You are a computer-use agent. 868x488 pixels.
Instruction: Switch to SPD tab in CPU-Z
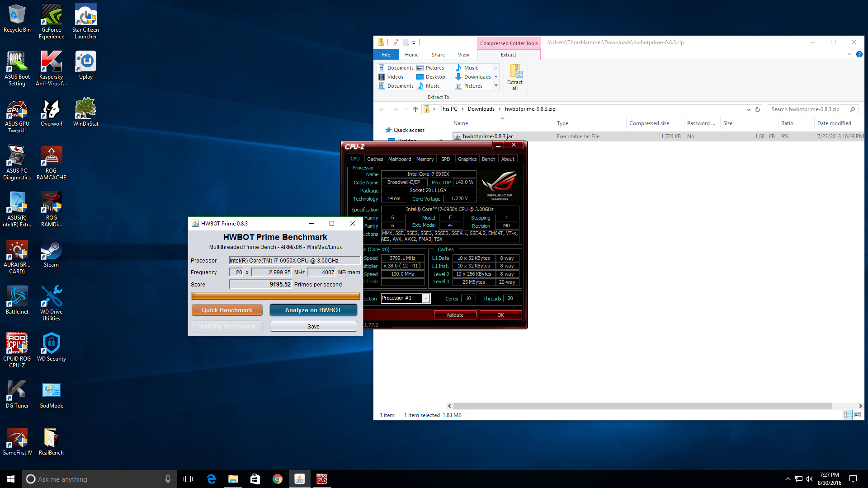445,159
